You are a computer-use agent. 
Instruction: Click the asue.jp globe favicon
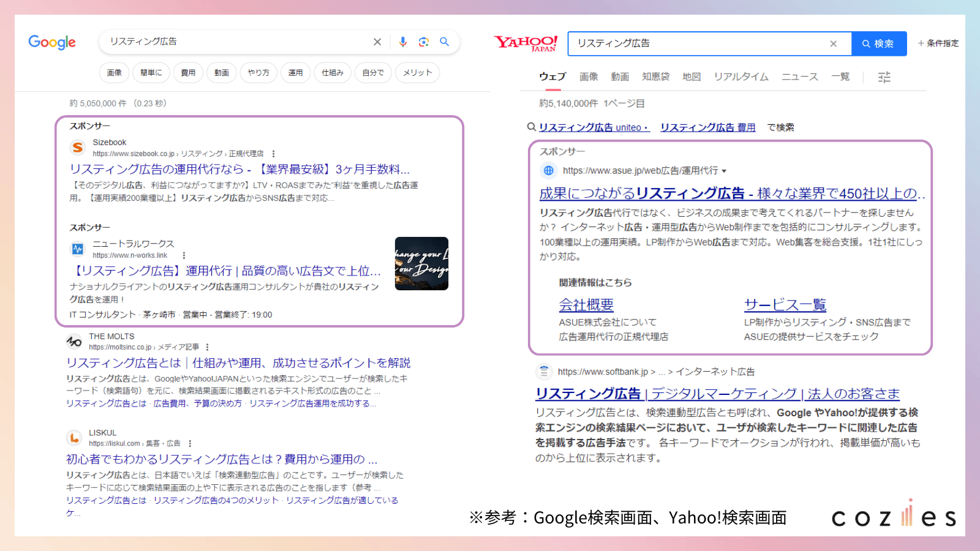(549, 171)
